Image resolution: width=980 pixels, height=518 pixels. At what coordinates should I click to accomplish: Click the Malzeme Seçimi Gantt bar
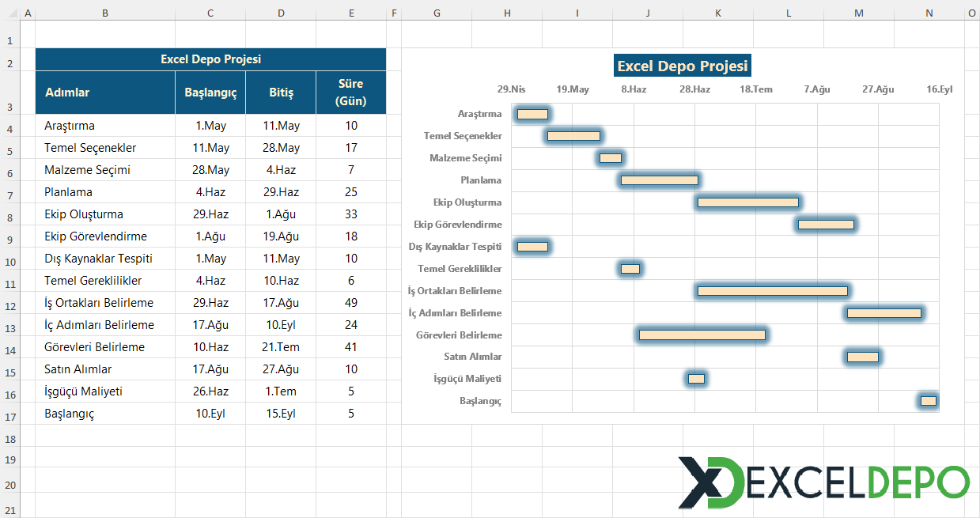[x=611, y=158]
